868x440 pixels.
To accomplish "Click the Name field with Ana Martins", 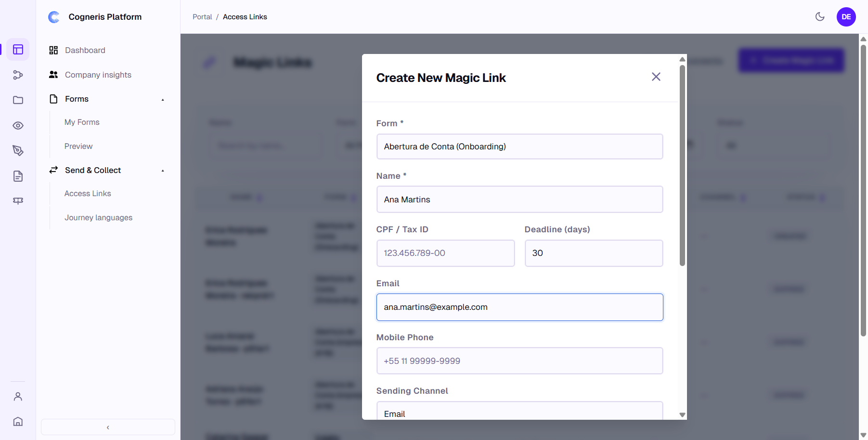I will click(519, 200).
